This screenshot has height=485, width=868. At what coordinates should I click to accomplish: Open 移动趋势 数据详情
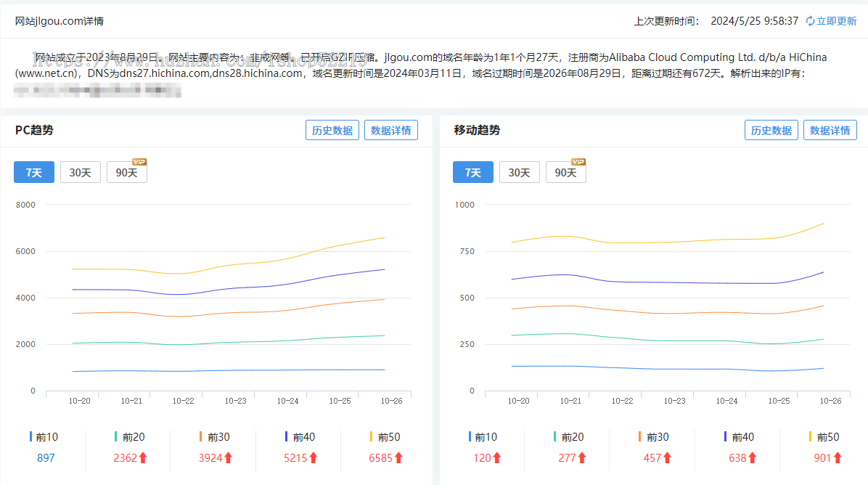click(830, 130)
